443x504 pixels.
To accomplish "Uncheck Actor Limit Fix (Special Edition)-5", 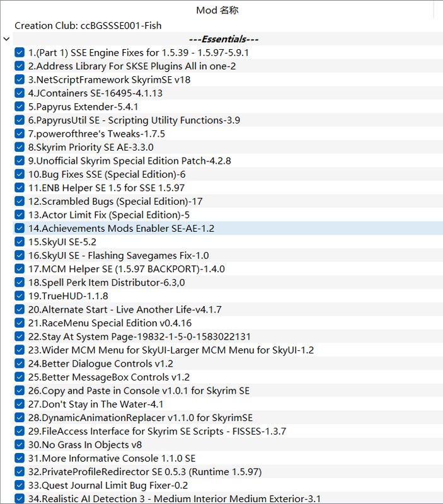I will pyautogui.click(x=20, y=215).
